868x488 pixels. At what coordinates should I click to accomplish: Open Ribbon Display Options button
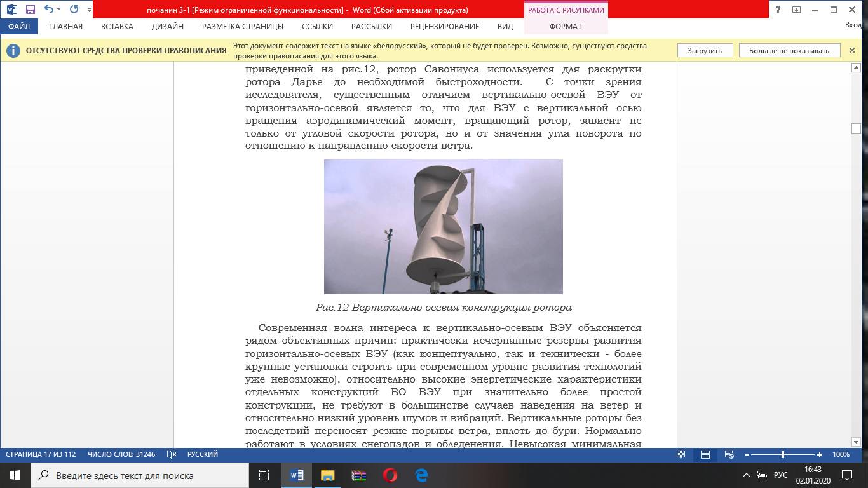797,10
